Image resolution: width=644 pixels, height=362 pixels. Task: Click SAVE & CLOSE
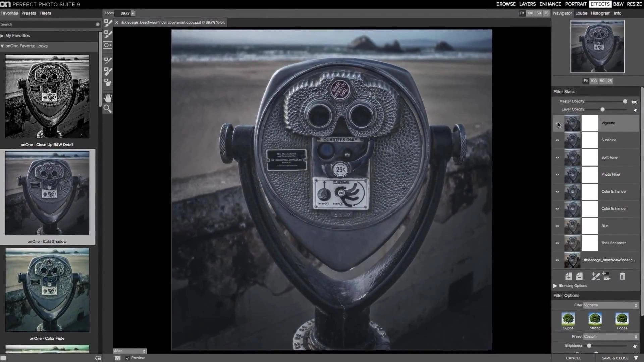[615, 358]
